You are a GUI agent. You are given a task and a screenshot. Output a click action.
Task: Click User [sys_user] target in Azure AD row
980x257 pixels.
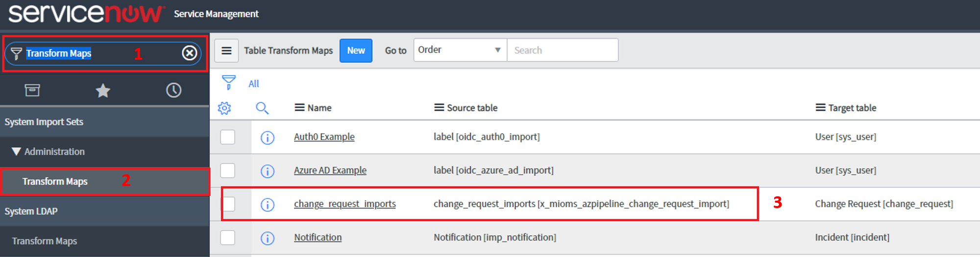pyautogui.click(x=846, y=170)
